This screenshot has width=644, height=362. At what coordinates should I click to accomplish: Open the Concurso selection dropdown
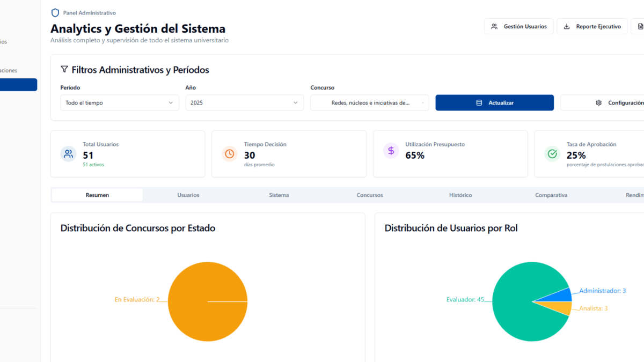(369, 103)
